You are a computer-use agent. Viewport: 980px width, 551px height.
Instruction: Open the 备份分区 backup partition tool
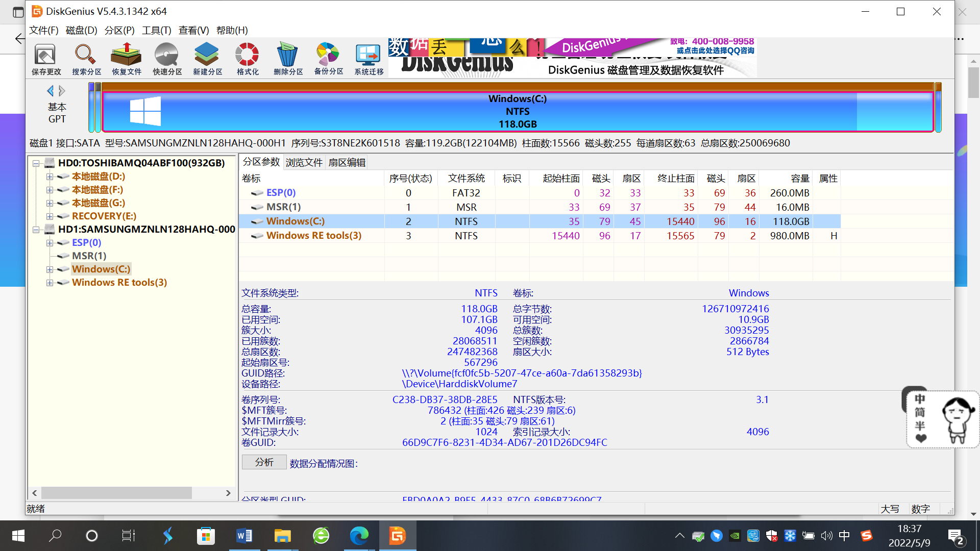click(x=328, y=58)
